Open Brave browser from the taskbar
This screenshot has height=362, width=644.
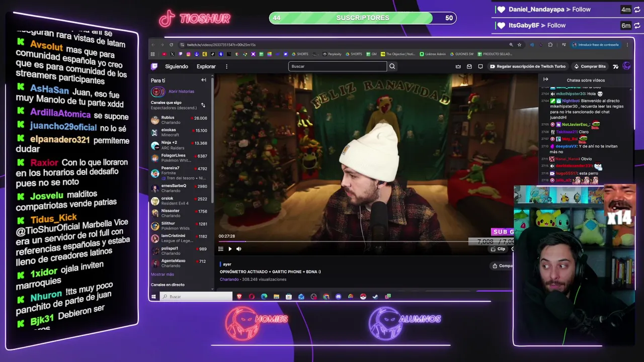(x=239, y=297)
